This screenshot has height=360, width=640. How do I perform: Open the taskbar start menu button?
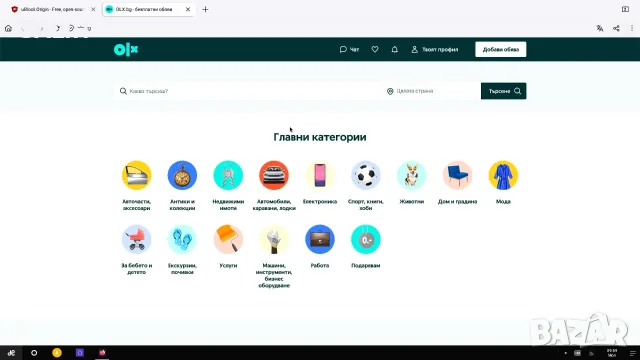(11, 353)
